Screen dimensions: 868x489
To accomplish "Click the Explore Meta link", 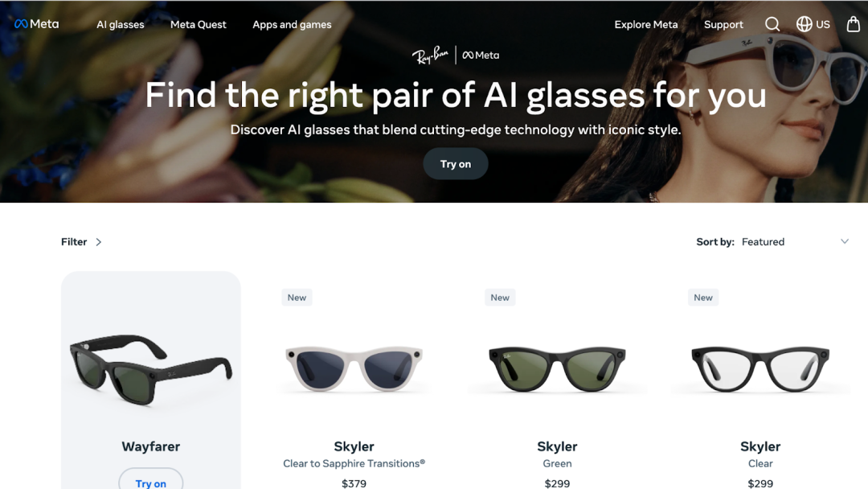I will [x=646, y=24].
